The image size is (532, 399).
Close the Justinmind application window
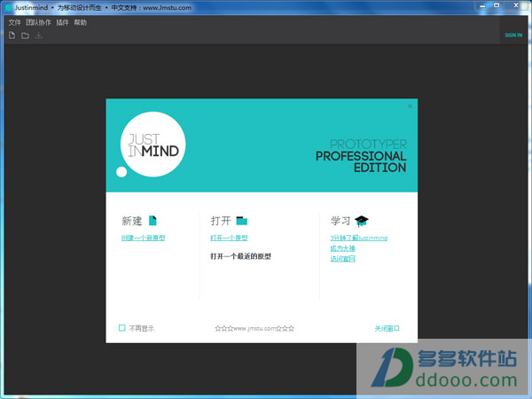pos(516,5)
